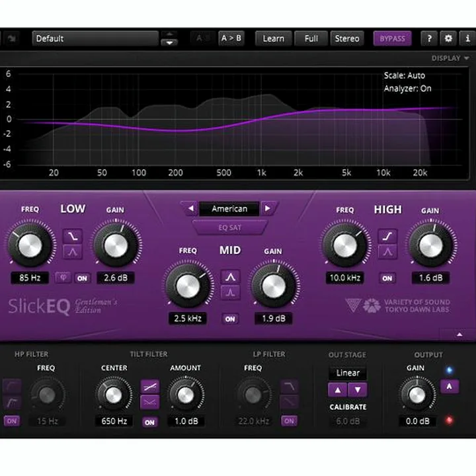Click the 650 Hz tilt center value field
This screenshot has height=476, width=476.
click(x=114, y=421)
